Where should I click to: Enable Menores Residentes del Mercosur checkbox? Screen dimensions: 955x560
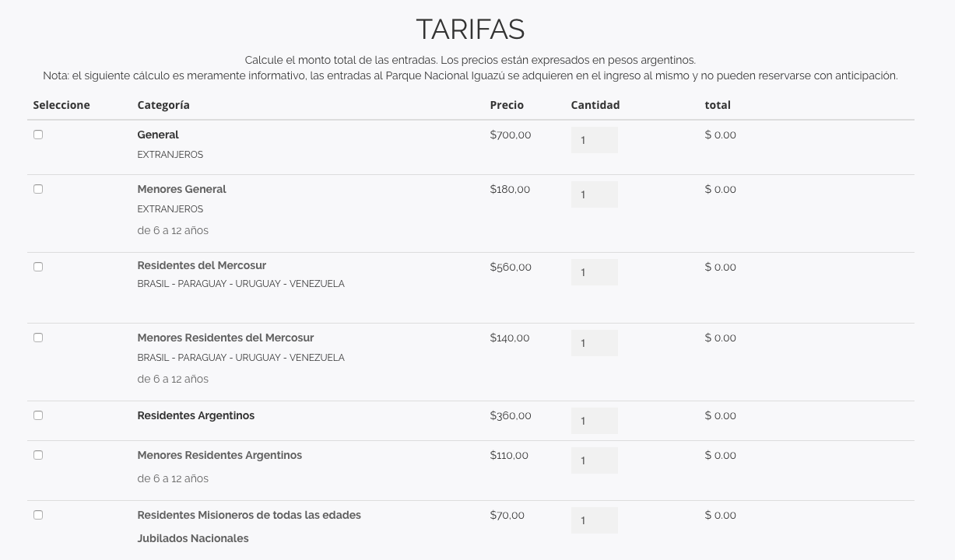click(x=38, y=338)
